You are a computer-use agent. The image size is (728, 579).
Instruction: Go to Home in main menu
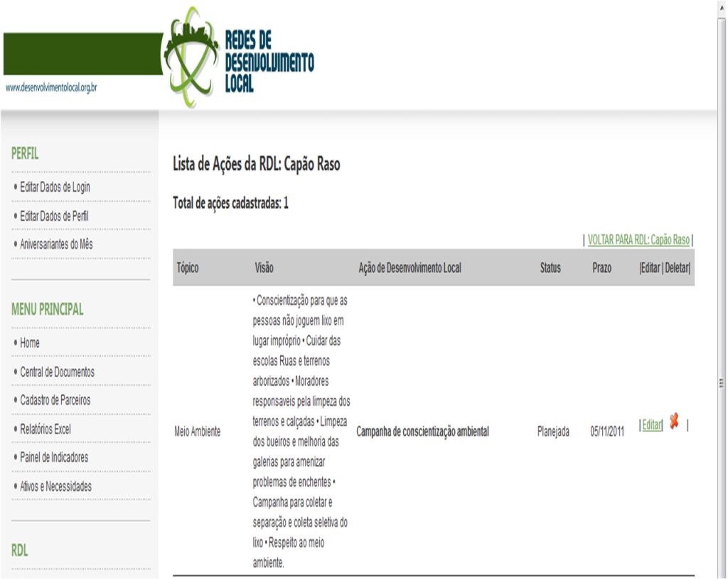pos(30,343)
